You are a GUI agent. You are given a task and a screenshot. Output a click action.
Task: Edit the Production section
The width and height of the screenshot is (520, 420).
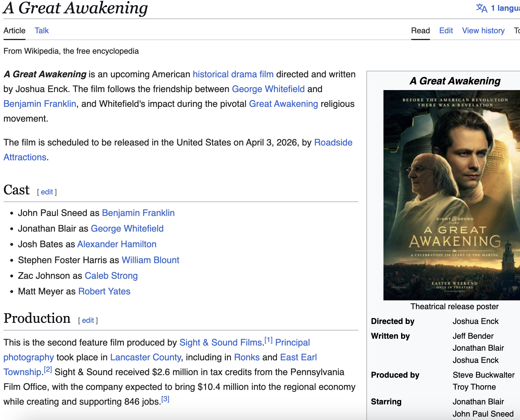88,321
